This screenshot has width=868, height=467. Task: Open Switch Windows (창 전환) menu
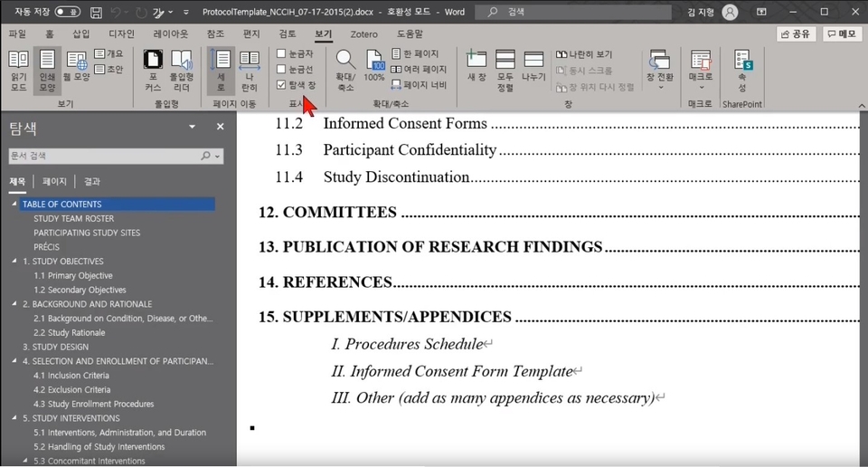click(660, 71)
